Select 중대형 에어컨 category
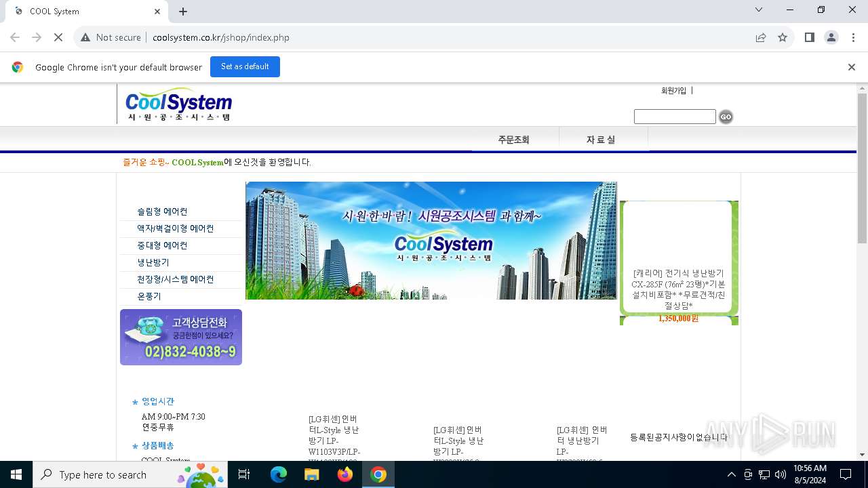Image resolution: width=868 pixels, height=488 pixels. pos(162,245)
